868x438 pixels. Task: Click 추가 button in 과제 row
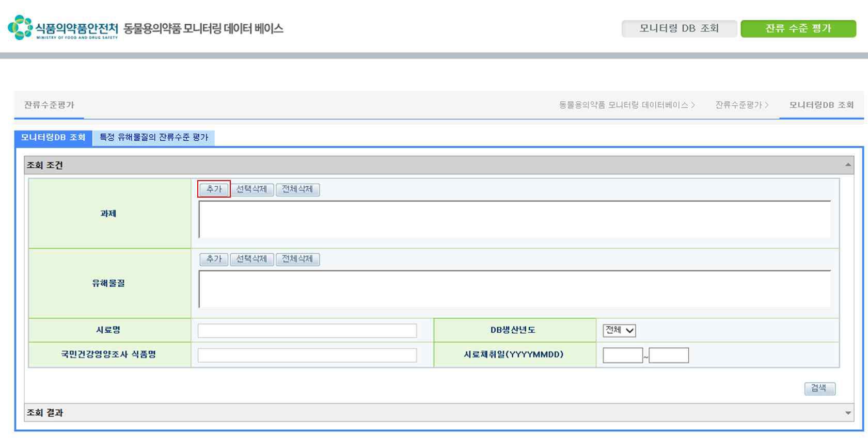click(x=214, y=189)
